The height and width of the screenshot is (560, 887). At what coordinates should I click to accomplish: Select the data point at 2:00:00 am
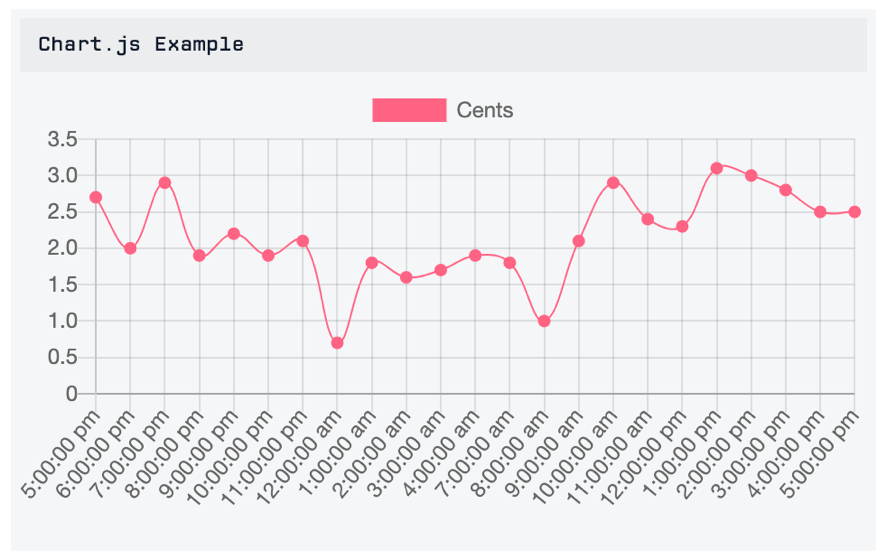pyautogui.click(x=406, y=277)
